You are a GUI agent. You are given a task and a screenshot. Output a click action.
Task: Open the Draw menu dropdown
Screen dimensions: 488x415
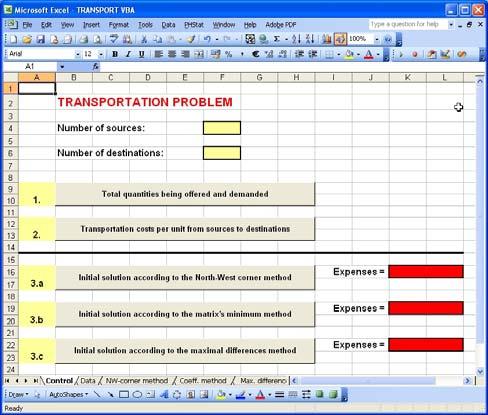click(18, 395)
